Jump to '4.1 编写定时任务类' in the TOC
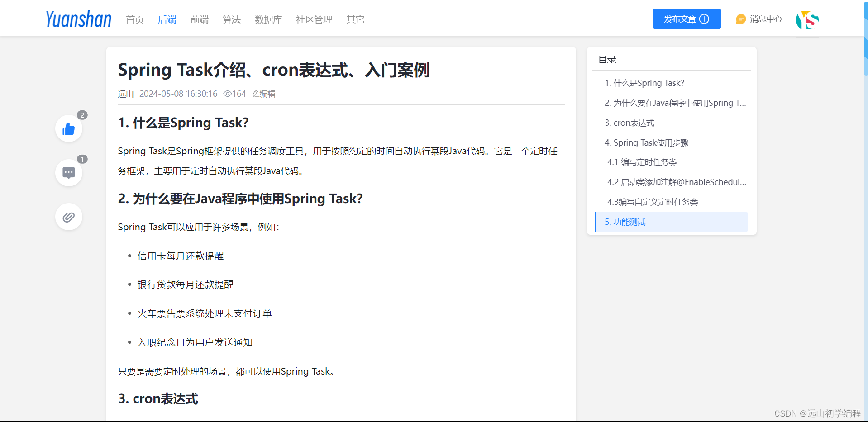This screenshot has width=868, height=422. click(x=642, y=162)
